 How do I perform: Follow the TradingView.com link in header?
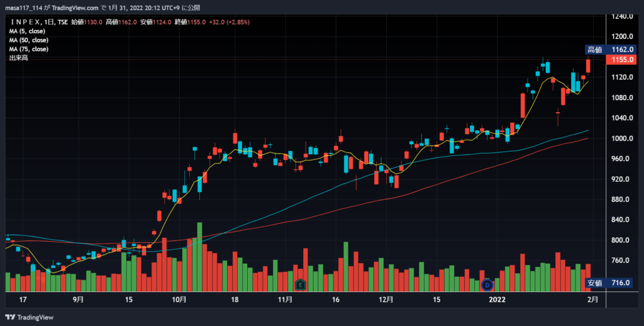[75, 8]
